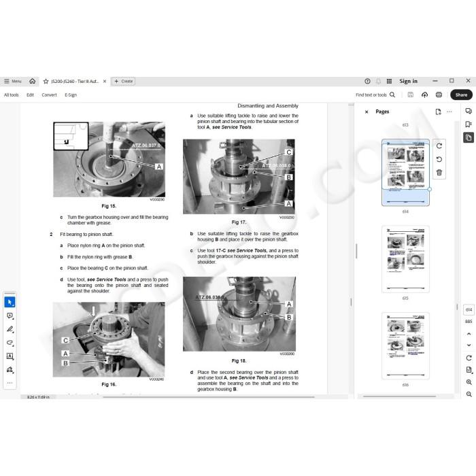Toggle the page thumbnails panel icon
This screenshot has width=476, height=476.
coord(469,137)
